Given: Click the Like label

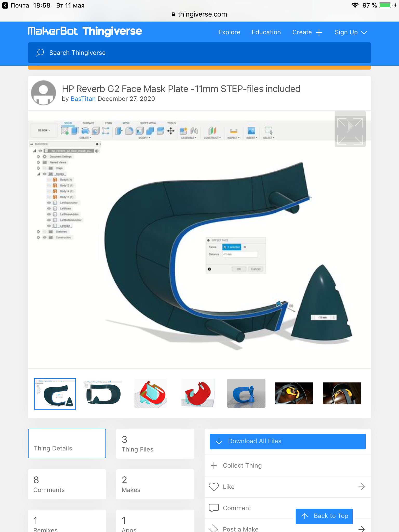Looking at the screenshot, I should pos(229,487).
